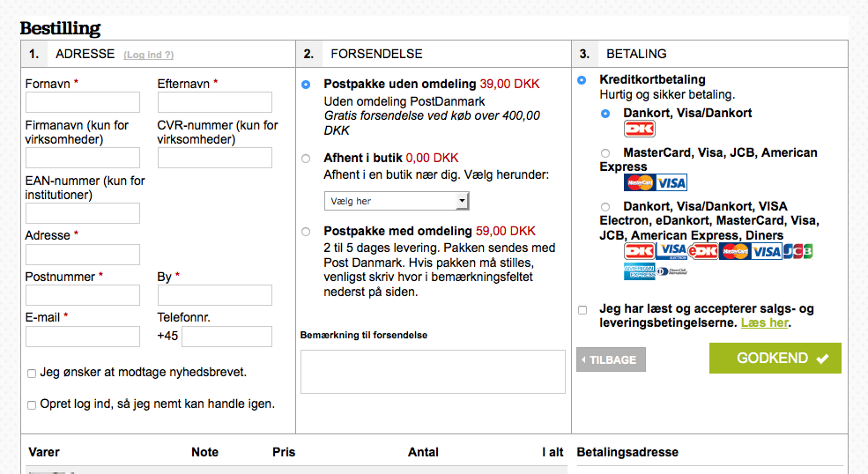Click the FORSENDELSE step heading
The height and width of the screenshot is (474, 868).
[376, 54]
